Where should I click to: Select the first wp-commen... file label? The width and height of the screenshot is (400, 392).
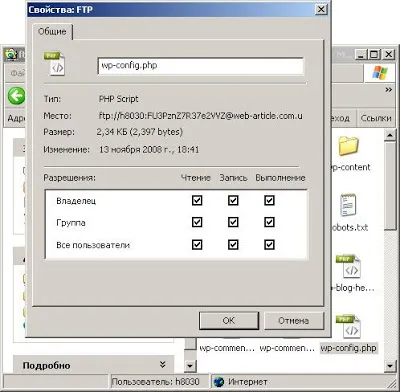pyautogui.click(x=227, y=348)
